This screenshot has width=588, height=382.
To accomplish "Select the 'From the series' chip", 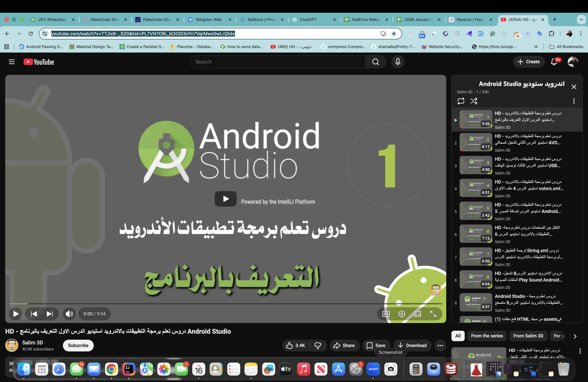I will coord(487,336).
